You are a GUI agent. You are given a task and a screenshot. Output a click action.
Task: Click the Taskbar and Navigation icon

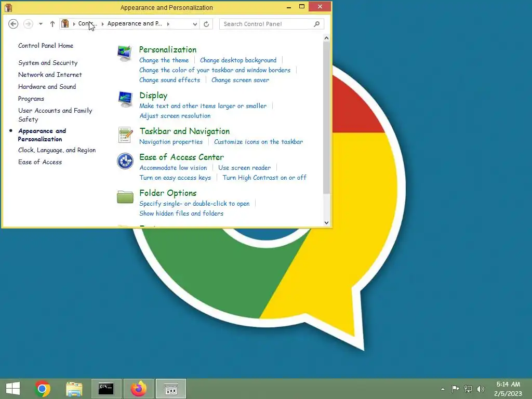pyautogui.click(x=125, y=135)
